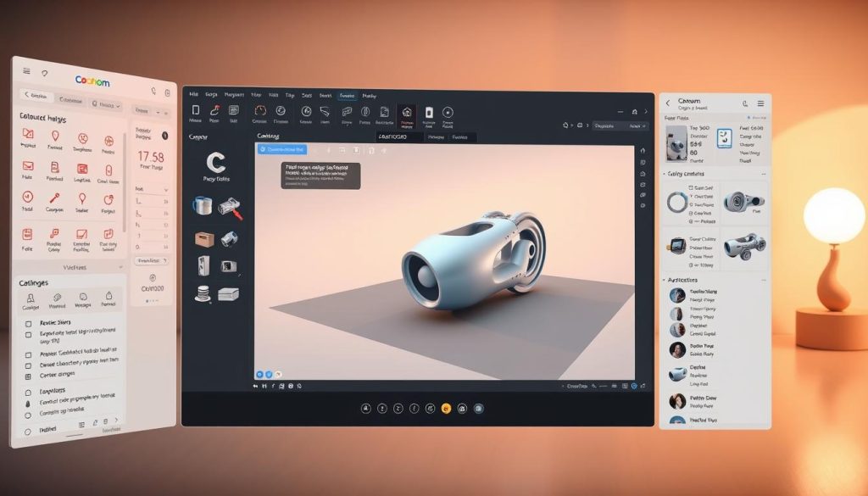Select the crossed-out image icon in left panel grid
Viewport: 868px width, 496px height.
(x=28, y=133)
